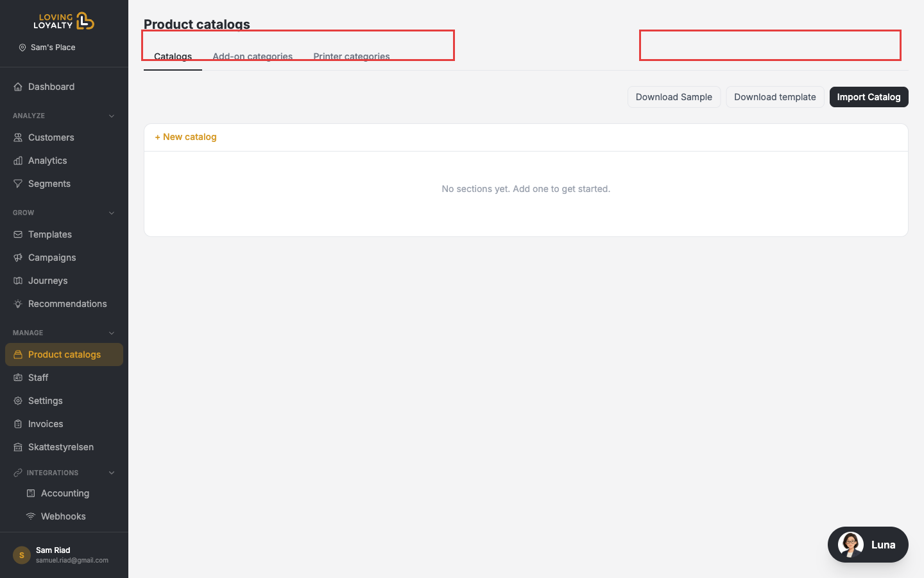Viewport: 924px width, 578px height.
Task: Open Dashboard from the sidebar
Action: click(64, 87)
